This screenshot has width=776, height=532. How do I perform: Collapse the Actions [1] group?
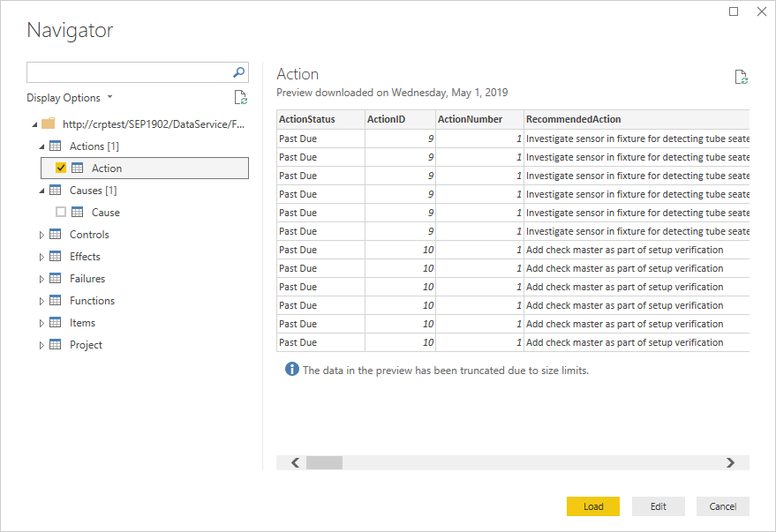point(41,146)
